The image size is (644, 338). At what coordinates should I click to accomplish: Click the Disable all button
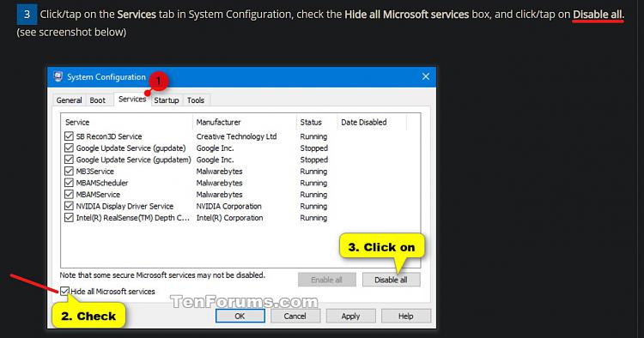click(x=391, y=280)
